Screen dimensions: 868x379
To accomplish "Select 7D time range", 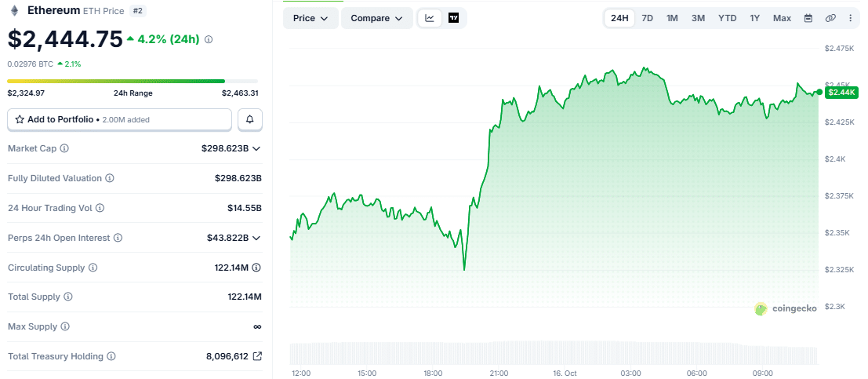I will [647, 18].
